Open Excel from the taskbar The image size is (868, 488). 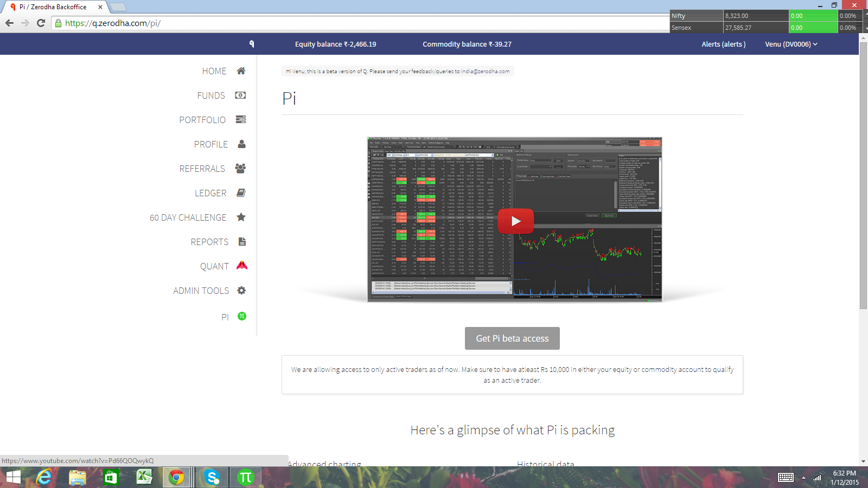(144, 477)
